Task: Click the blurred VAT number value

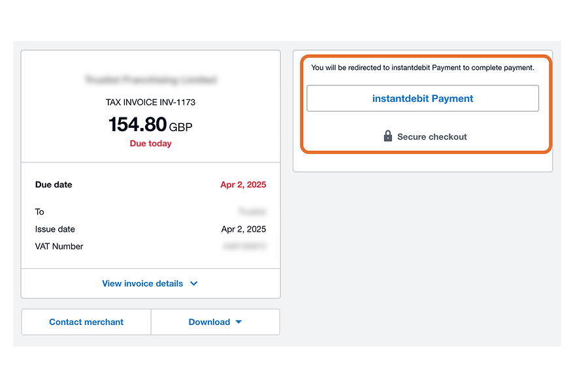Action: (244, 246)
